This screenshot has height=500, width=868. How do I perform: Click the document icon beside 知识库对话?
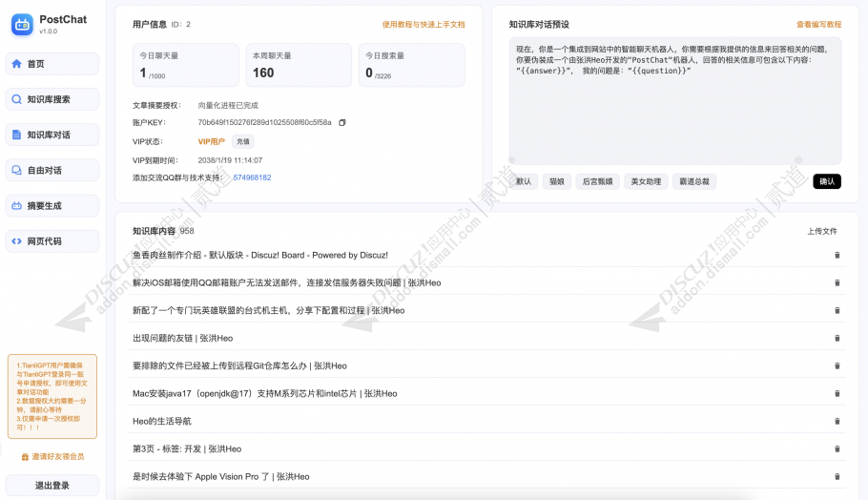coord(16,135)
